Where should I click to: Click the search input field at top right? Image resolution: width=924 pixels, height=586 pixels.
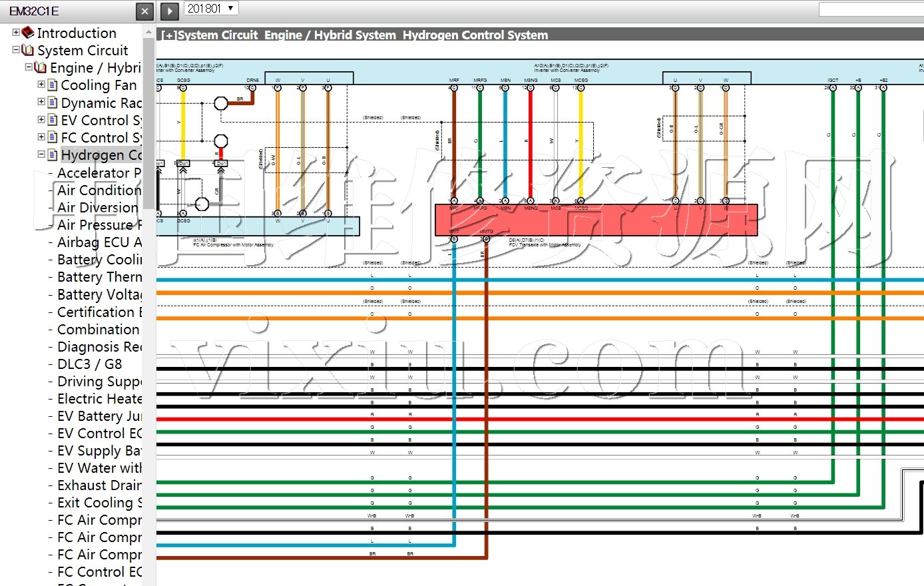[871, 9]
